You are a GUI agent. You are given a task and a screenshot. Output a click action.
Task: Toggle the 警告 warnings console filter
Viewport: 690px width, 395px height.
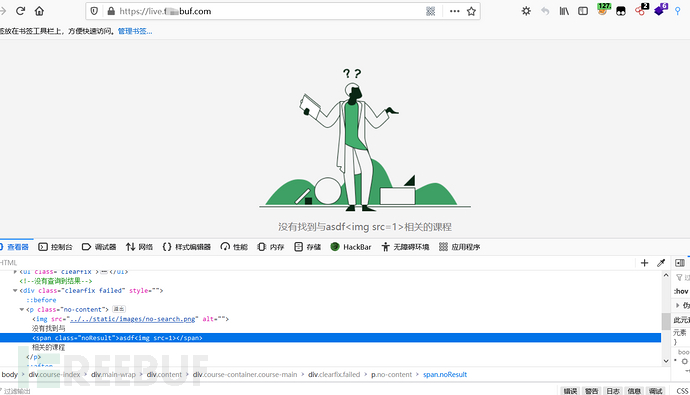[x=591, y=391]
